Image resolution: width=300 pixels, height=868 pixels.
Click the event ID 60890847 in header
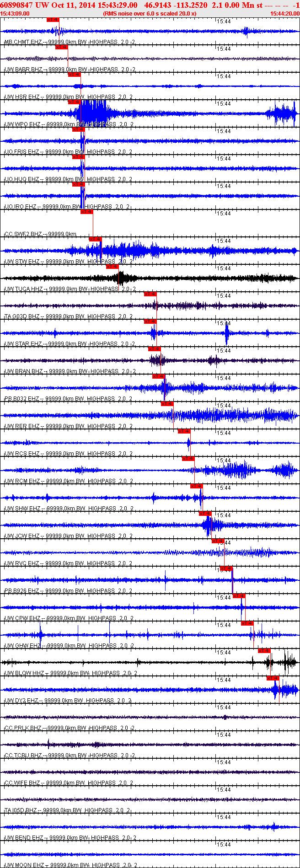[x=16, y=5]
